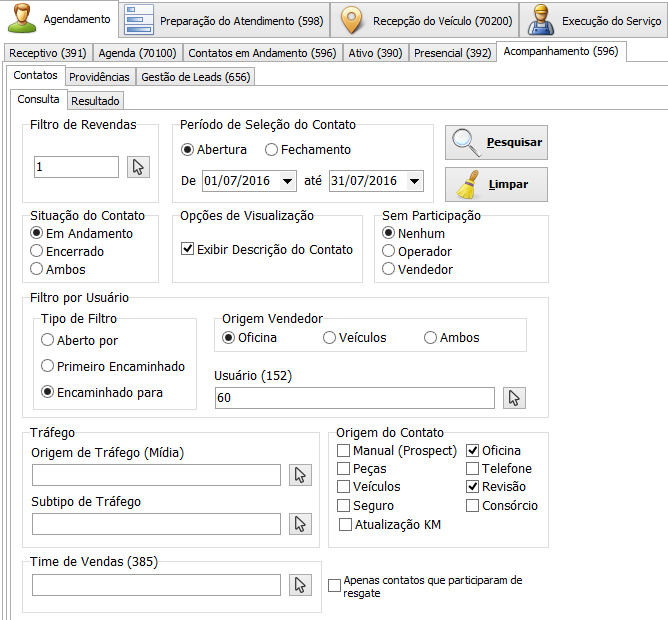The image size is (668, 620).
Task: Select Encerrado contact status option
Action: (x=37, y=251)
